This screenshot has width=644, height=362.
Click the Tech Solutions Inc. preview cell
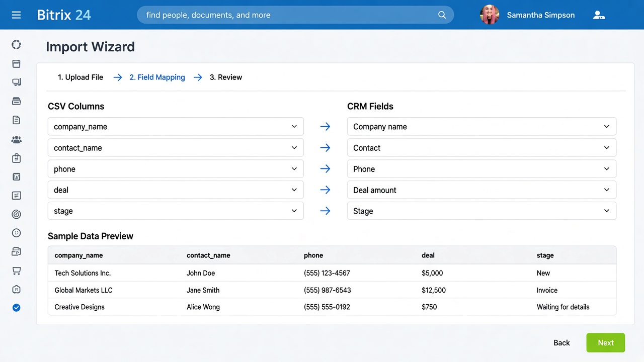click(x=83, y=273)
